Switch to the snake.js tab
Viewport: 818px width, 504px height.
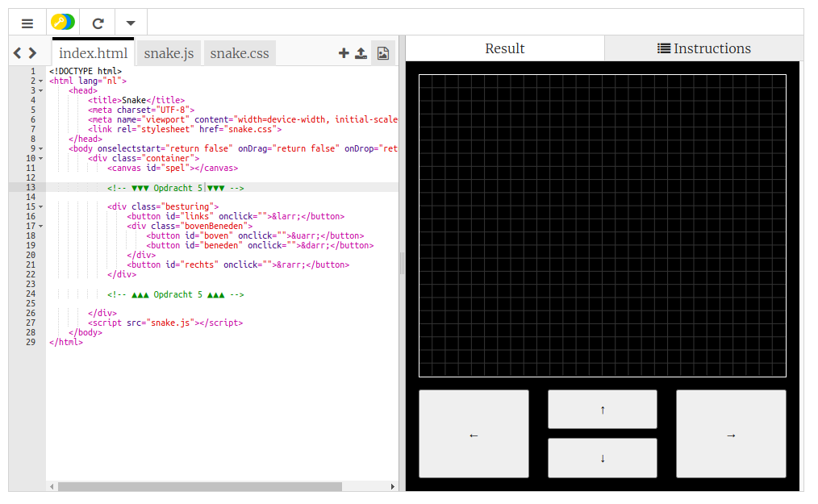(169, 53)
